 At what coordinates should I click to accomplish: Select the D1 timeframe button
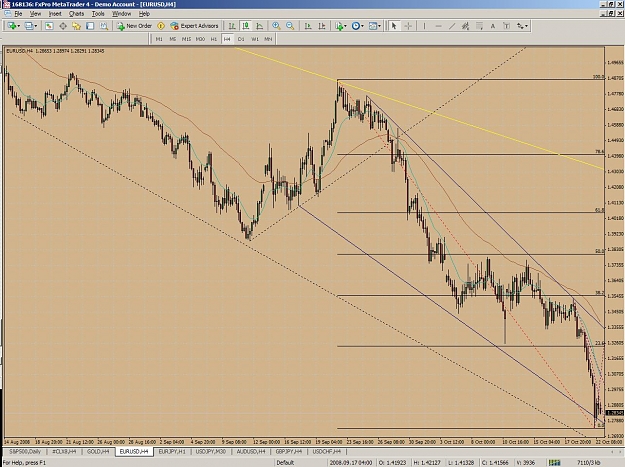(241, 39)
